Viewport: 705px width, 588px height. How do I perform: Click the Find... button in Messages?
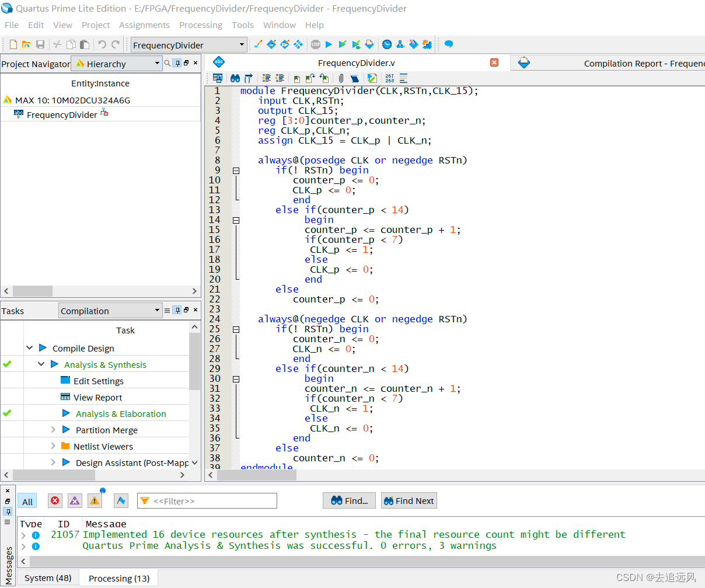pos(349,500)
